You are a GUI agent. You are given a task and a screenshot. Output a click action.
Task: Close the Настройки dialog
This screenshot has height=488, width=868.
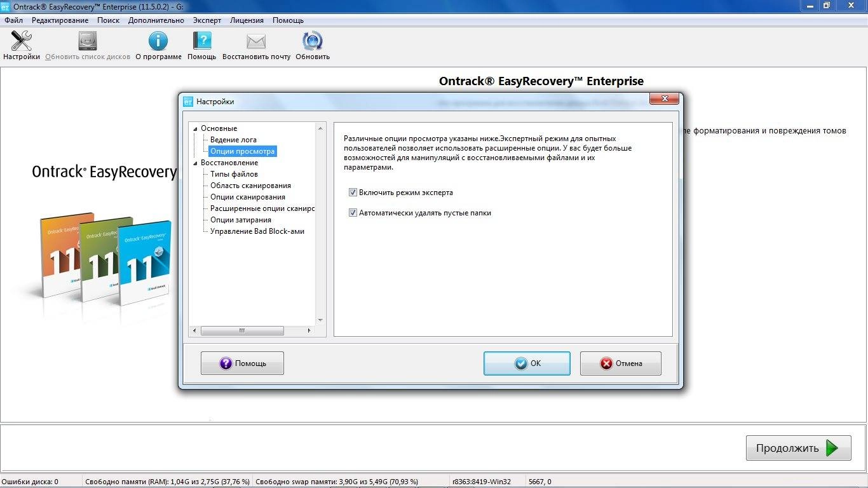665,99
